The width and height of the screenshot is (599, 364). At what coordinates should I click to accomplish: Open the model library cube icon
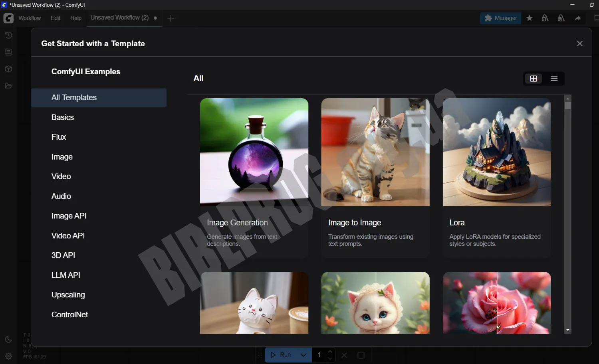(8, 69)
